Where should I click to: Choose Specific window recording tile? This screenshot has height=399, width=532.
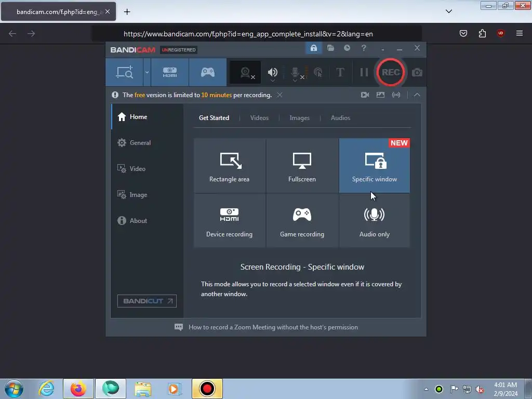[374, 166]
